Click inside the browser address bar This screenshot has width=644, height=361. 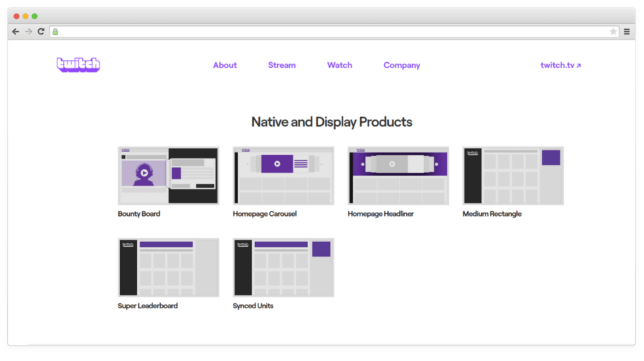(334, 32)
